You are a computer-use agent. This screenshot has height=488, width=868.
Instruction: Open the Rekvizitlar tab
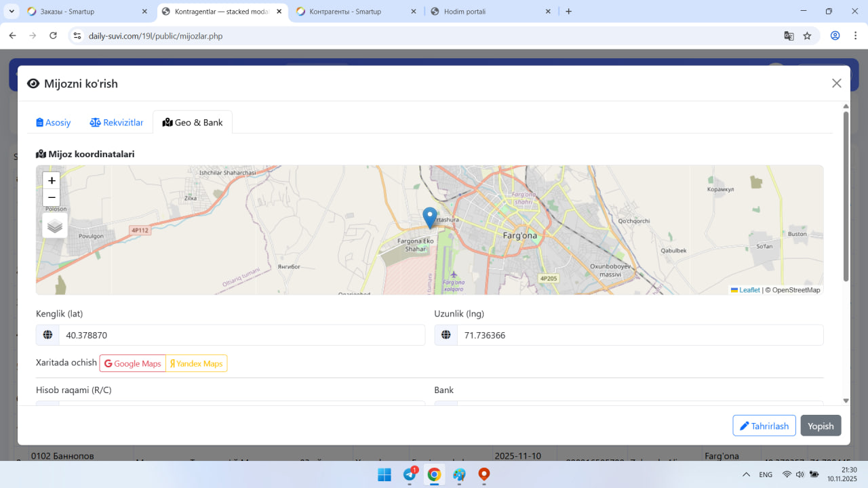[117, 123]
